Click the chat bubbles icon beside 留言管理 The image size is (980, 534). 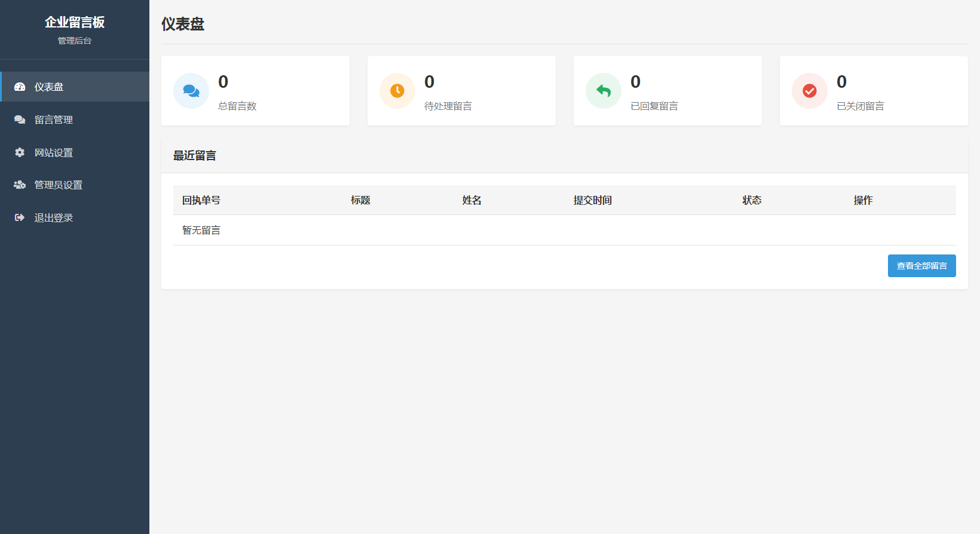tap(20, 119)
